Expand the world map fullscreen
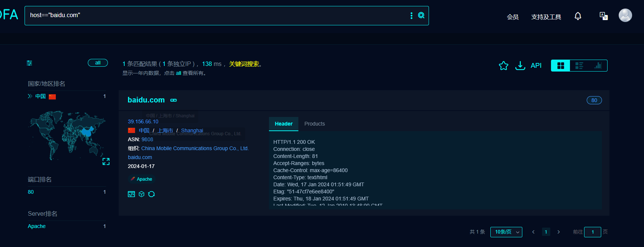 (106, 161)
